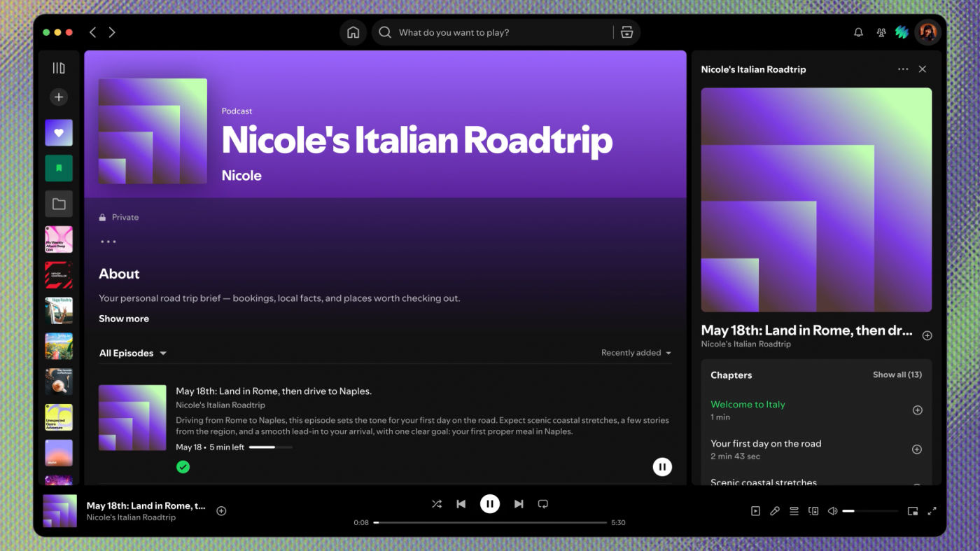Toggle repeat in the player bar

tap(542, 504)
